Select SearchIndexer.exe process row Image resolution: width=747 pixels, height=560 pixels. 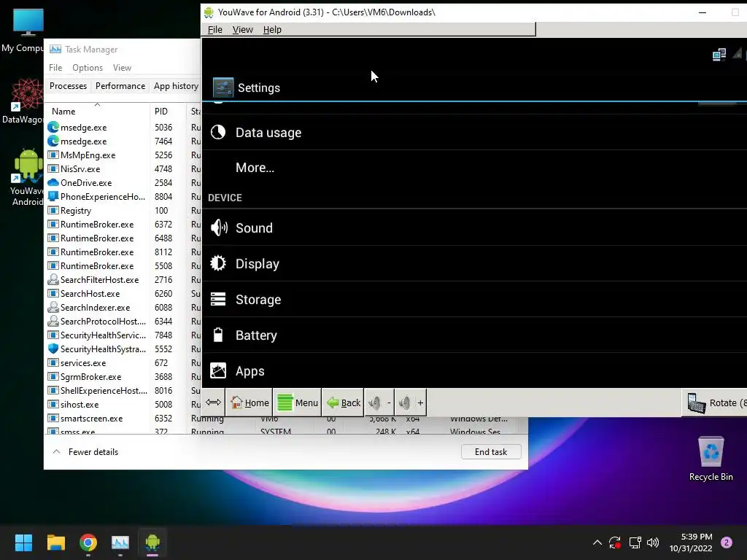pos(124,308)
